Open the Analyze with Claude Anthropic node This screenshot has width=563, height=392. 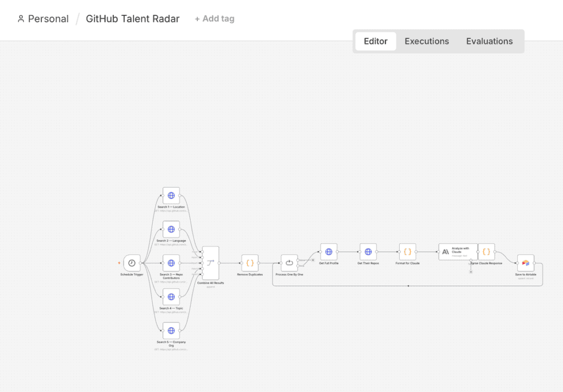click(458, 252)
